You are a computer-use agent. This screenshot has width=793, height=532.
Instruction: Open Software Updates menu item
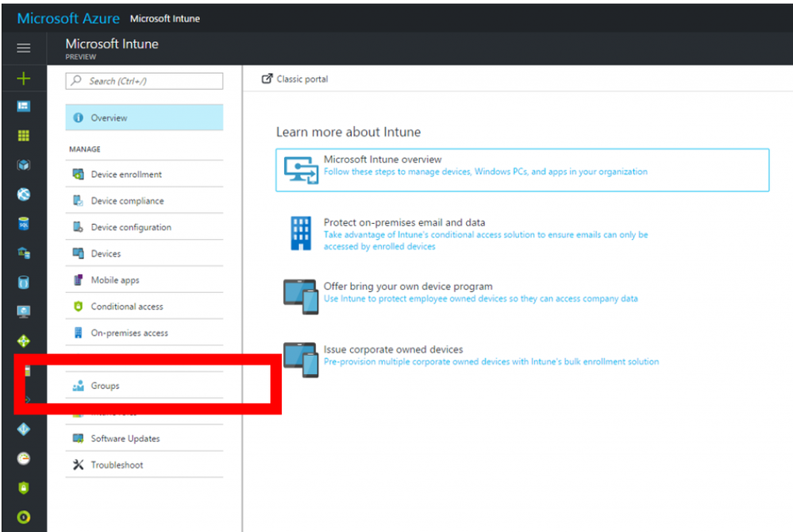click(144, 438)
